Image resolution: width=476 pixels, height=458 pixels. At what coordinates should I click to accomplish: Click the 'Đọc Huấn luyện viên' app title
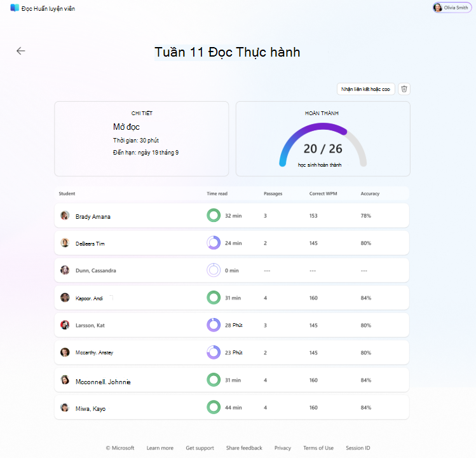coord(48,9)
